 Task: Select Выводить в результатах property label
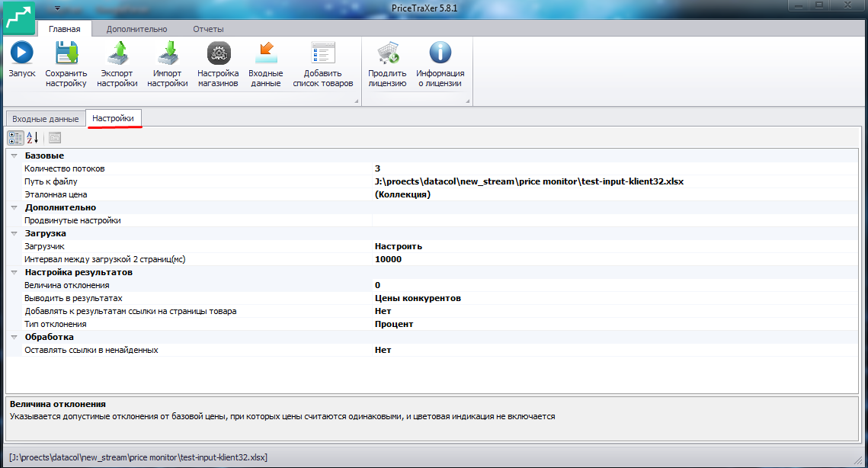[x=73, y=299]
